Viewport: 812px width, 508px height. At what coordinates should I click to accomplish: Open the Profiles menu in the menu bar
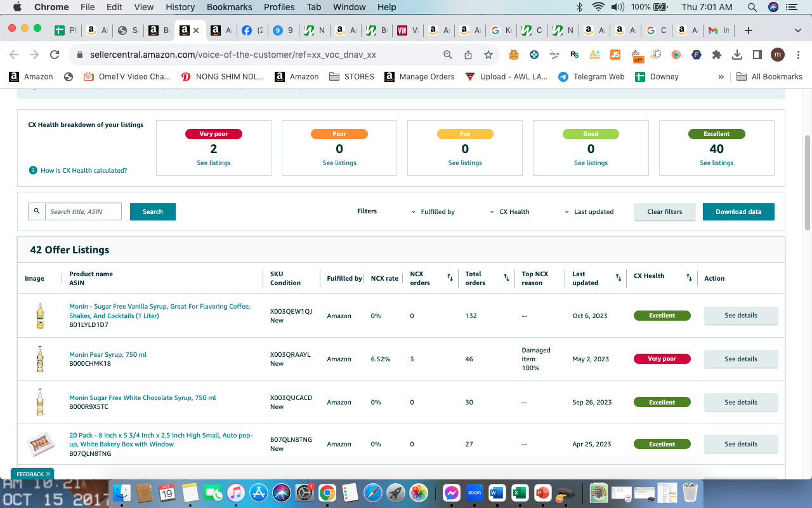coord(279,7)
